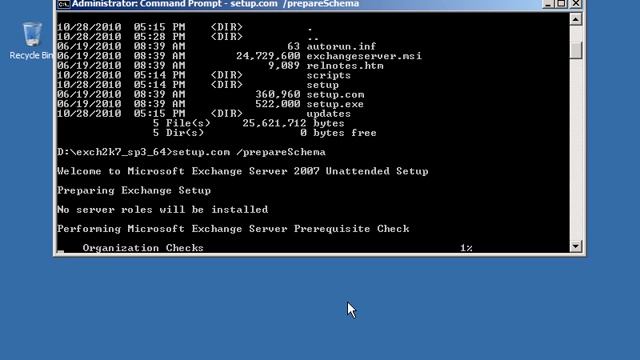Viewport: 640px width, 360px height.
Task: Click 'No server roles will be installed'
Action: [x=163, y=210]
